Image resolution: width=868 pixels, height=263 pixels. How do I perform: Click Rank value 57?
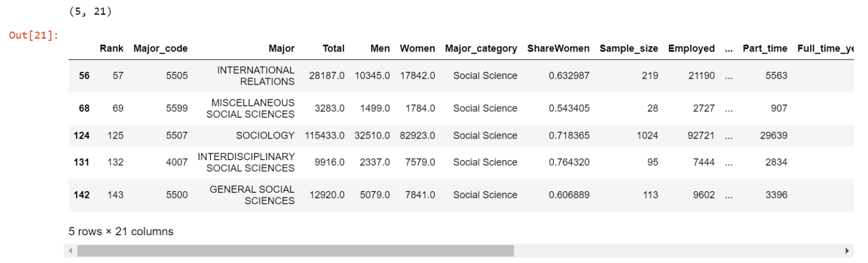pyautogui.click(x=118, y=76)
